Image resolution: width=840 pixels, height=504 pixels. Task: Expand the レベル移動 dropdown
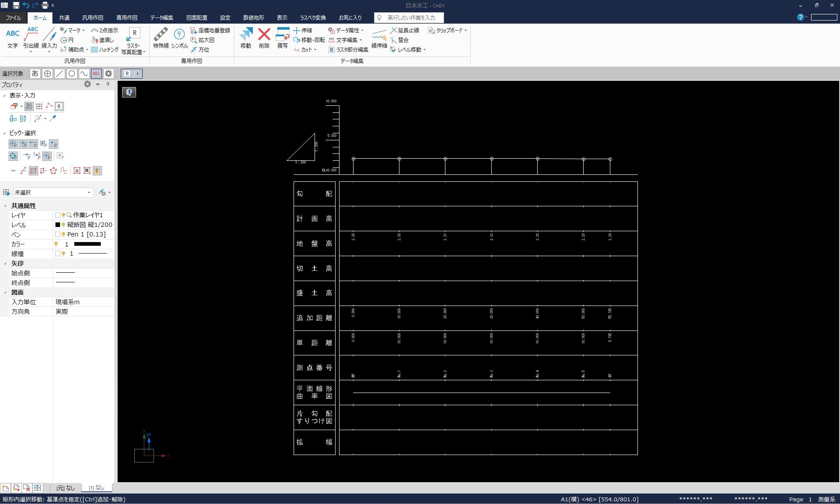click(x=424, y=49)
